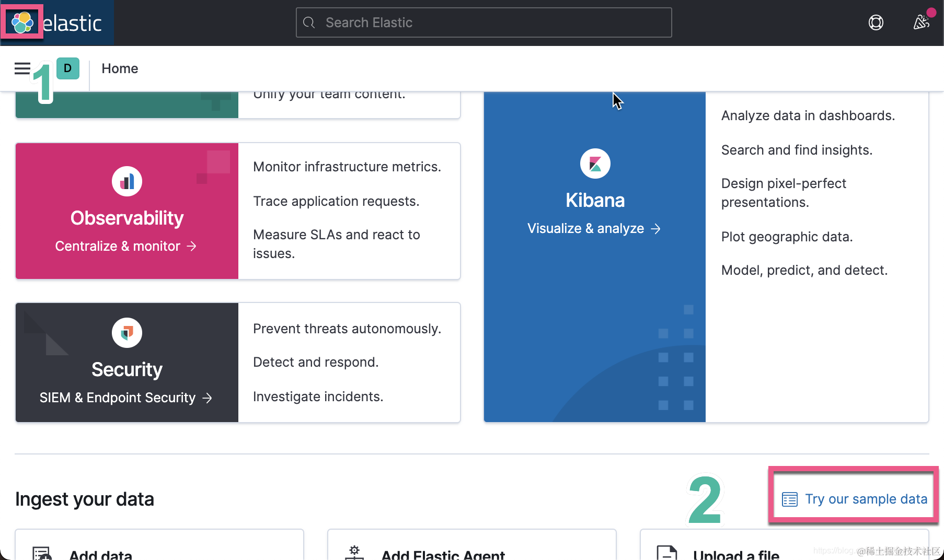Click "Model, predict, and detect." text
The height and width of the screenshot is (560, 944).
tap(804, 270)
